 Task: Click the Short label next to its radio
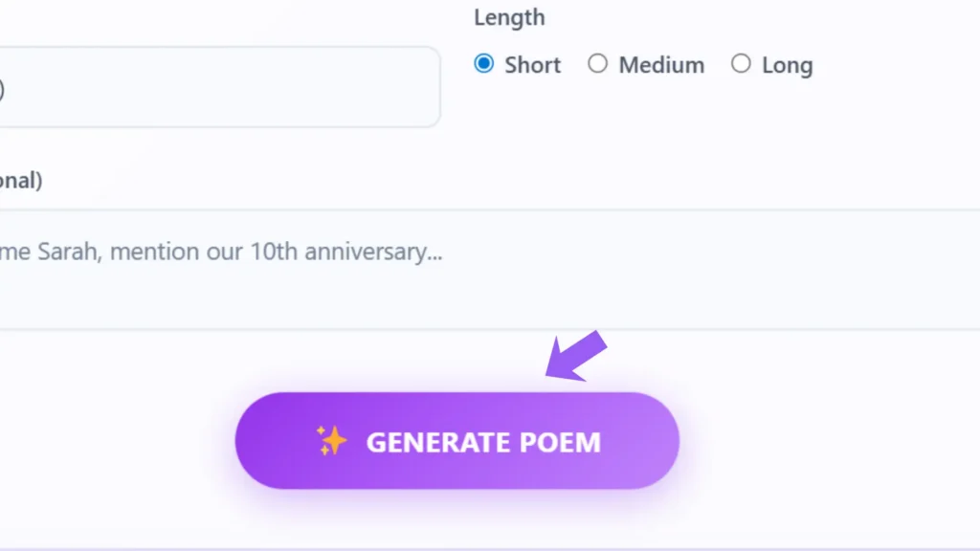click(x=532, y=65)
